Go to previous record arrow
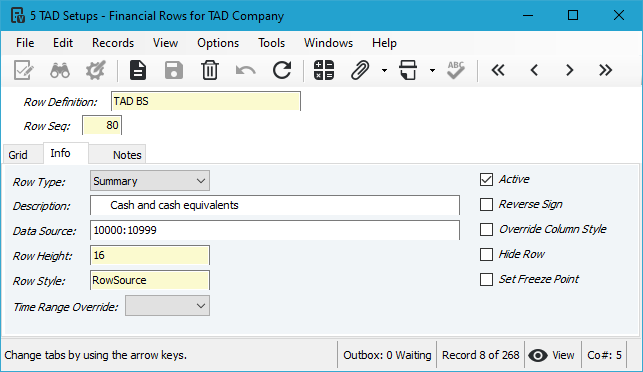This screenshot has height=372, width=643. [x=534, y=70]
